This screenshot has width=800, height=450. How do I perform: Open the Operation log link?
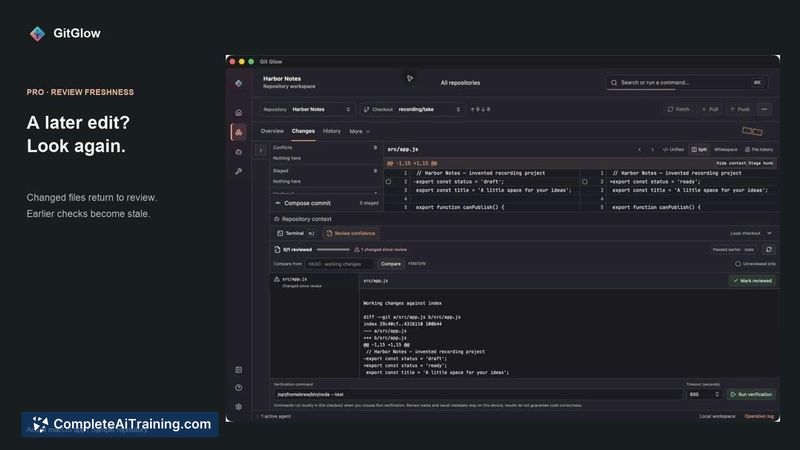click(759, 416)
